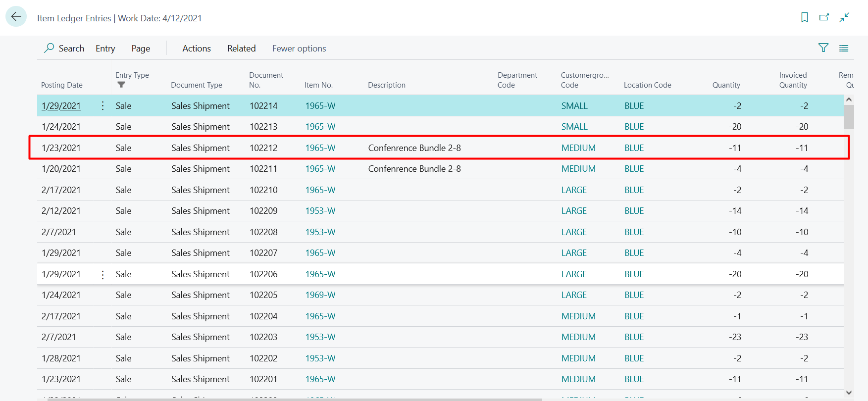Click document number 102207
The height and width of the screenshot is (401, 868).
point(263,253)
